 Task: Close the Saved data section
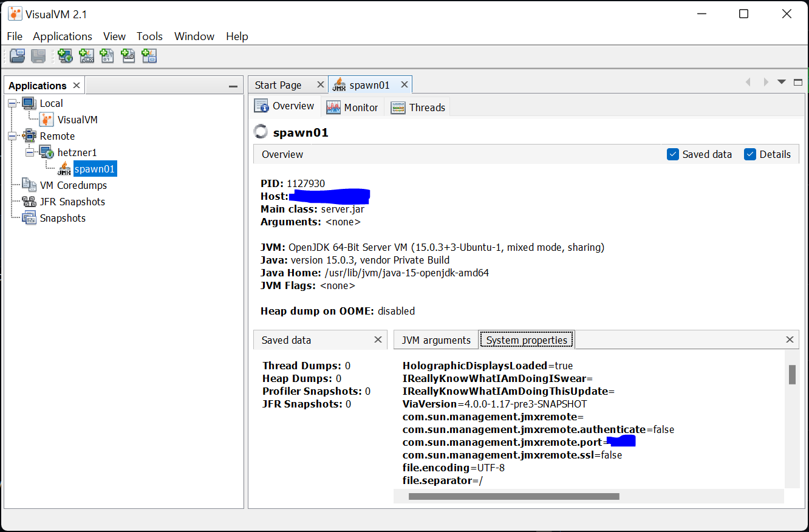pos(378,340)
